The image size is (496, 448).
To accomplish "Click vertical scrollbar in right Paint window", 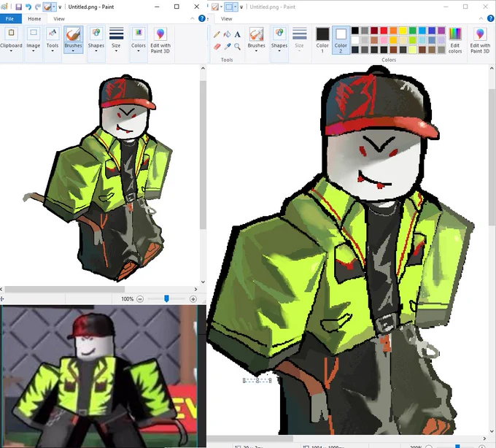I will pos(492,157).
